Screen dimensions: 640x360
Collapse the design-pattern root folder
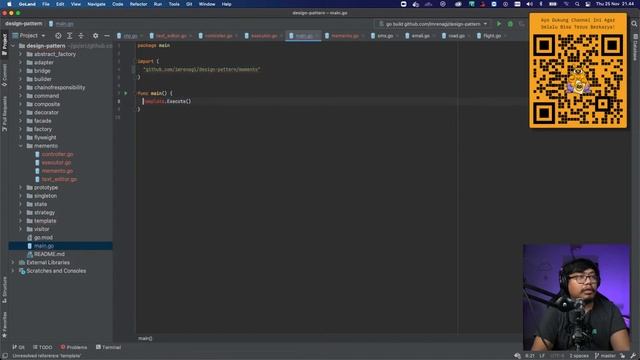tap(13, 46)
